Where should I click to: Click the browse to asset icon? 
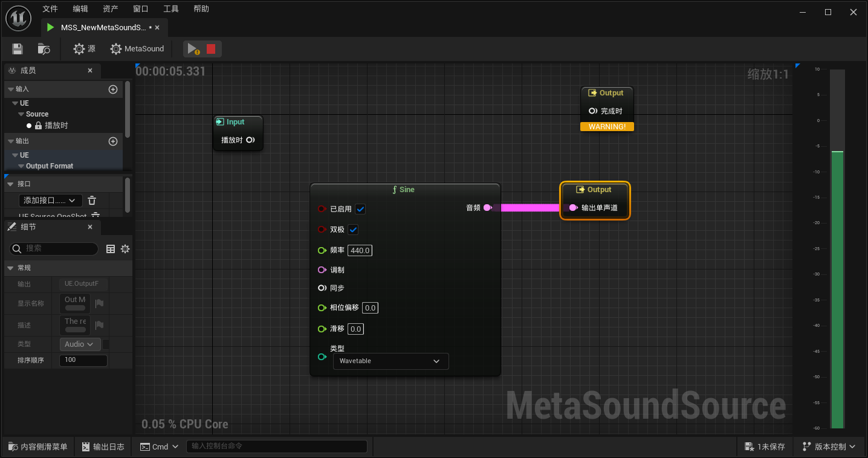(x=44, y=49)
